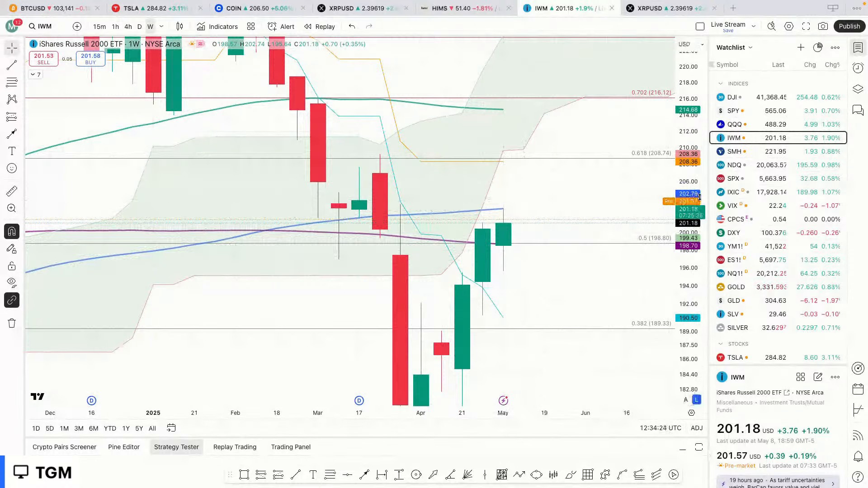Open the Alert creation dialog
Screen dimensions: 868x488
[281, 26]
